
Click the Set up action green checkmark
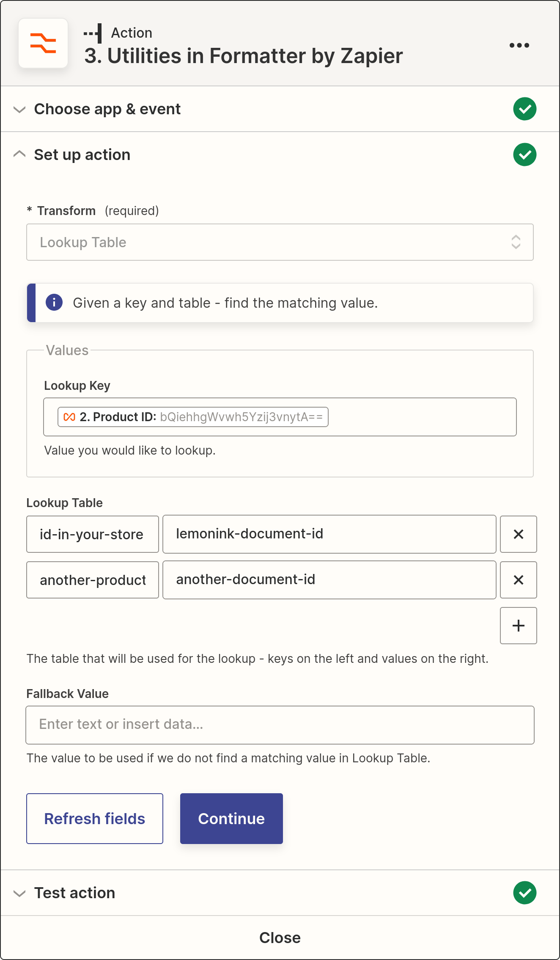click(524, 155)
